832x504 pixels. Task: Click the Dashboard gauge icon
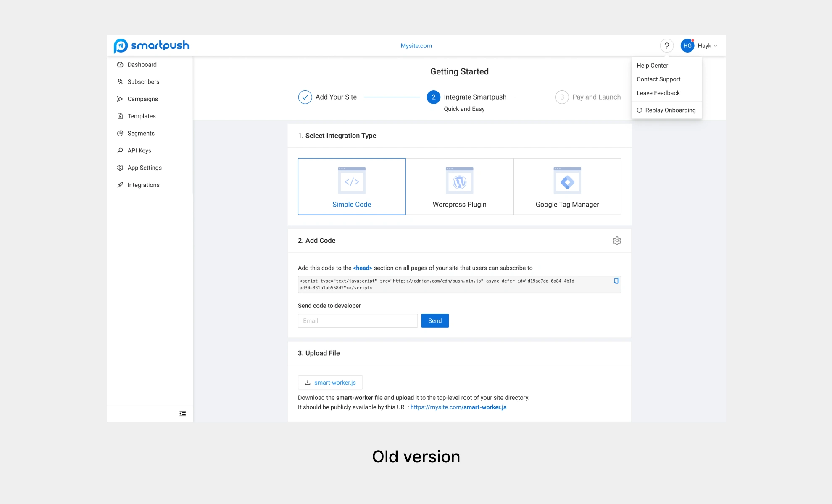(x=120, y=65)
